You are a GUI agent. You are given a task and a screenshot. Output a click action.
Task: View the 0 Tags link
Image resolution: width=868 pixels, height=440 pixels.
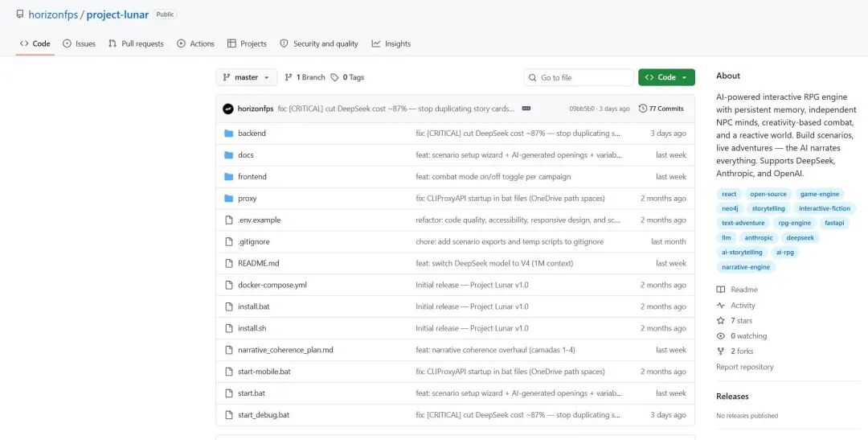point(348,77)
